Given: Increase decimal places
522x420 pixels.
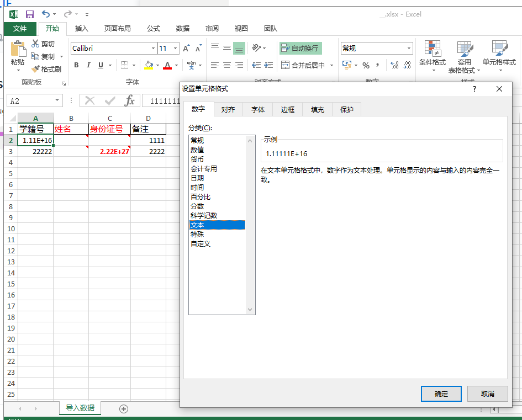Looking at the screenshot, I should click(394, 65).
